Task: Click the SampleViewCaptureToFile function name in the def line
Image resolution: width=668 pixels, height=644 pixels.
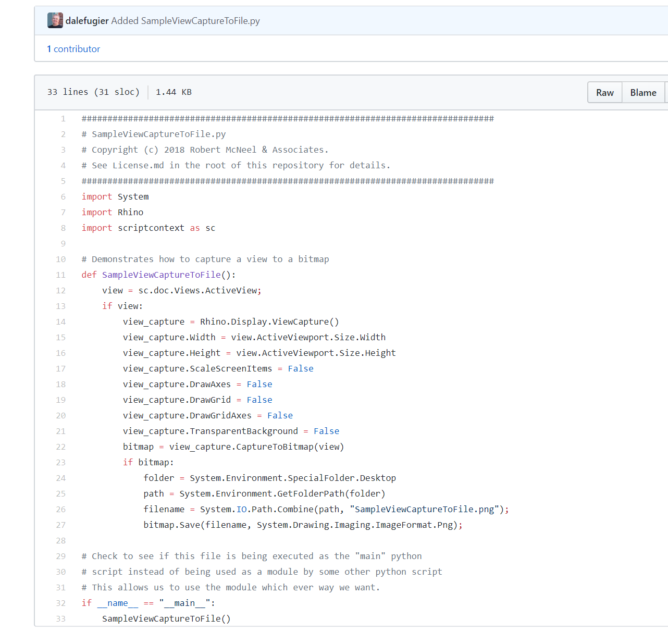Action: pyautogui.click(x=162, y=275)
